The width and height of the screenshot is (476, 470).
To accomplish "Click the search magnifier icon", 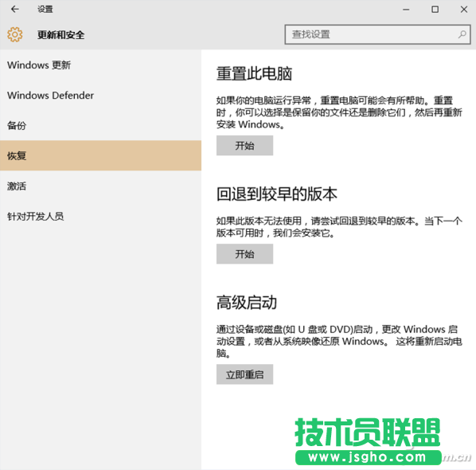I will point(462,34).
